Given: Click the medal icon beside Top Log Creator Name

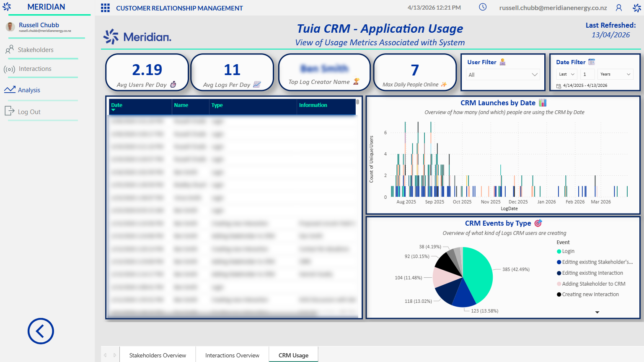Looking at the screenshot, I should tap(356, 81).
